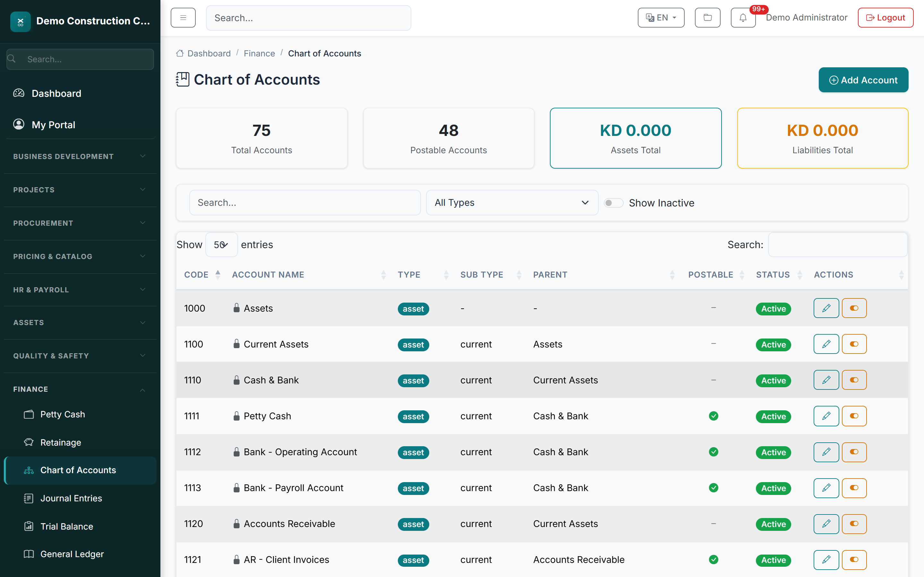Screen dimensions: 924x577
Task: Click the table Search input field
Action: (838, 245)
